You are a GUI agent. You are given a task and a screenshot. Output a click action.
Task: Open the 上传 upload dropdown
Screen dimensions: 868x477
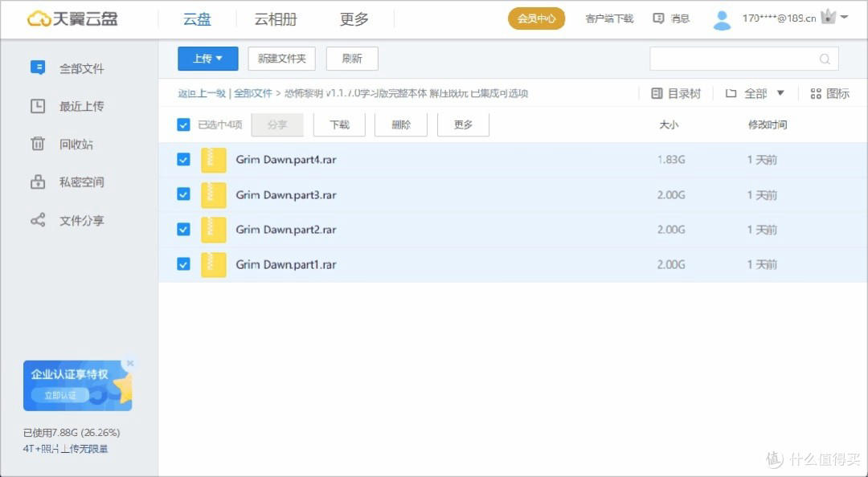pyautogui.click(x=207, y=59)
